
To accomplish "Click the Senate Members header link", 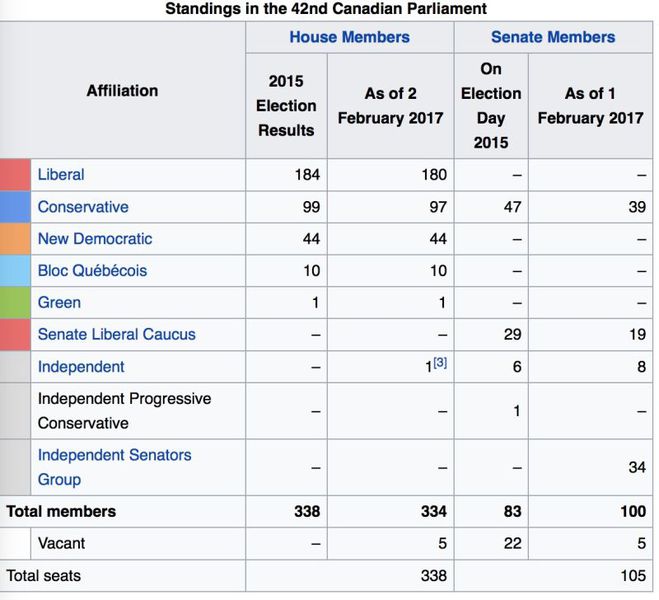I will click(553, 37).
